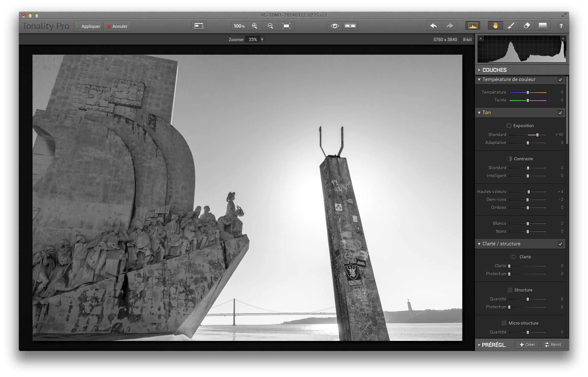588x377 pixels.
Task: Open help with question mark icon
Action: 561,26
